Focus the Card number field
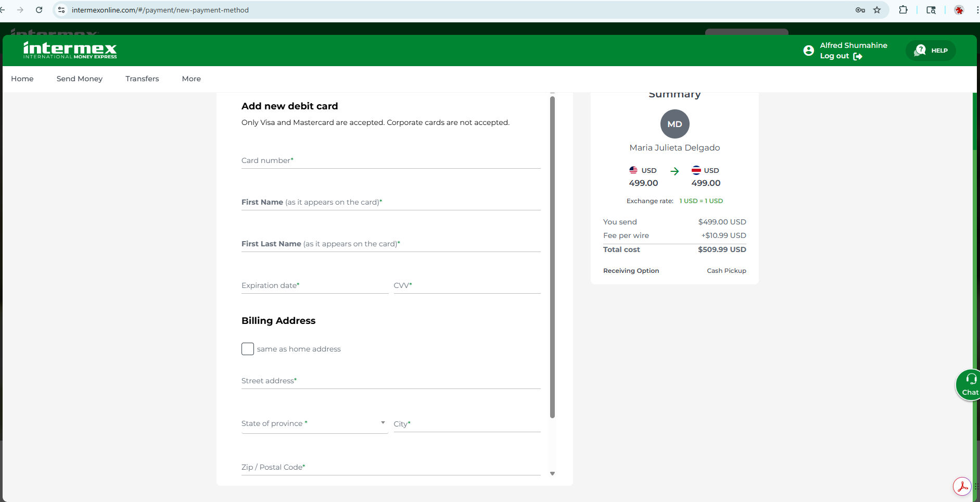 390,161
